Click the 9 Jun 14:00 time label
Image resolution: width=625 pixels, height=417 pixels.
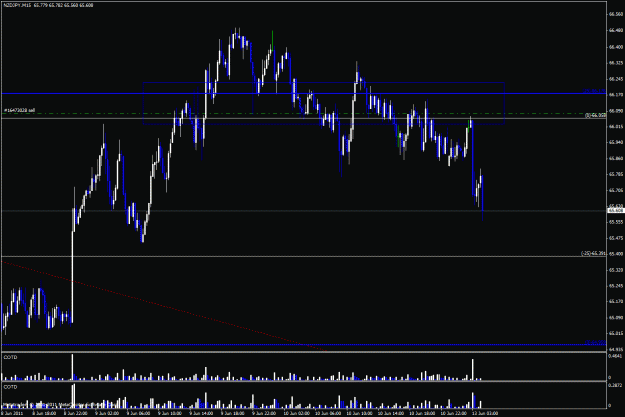pos(202,413)
